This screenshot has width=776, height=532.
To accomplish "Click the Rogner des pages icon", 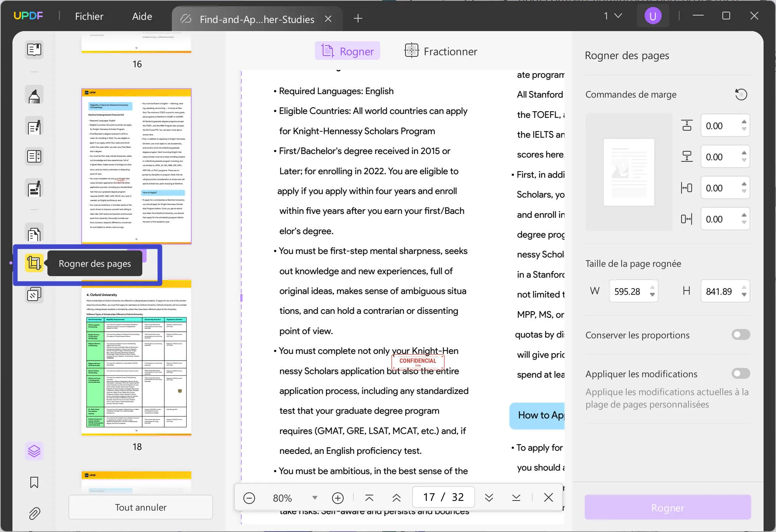I will pos(33,264).
